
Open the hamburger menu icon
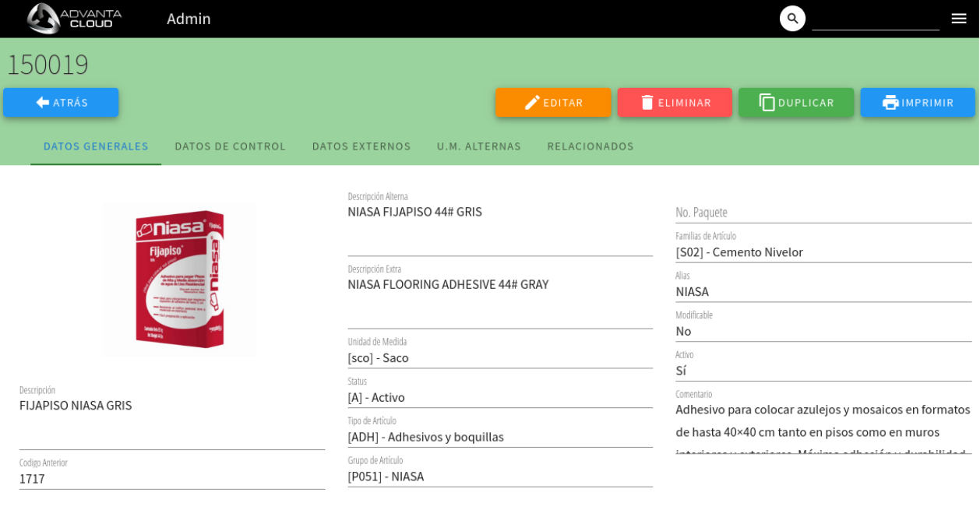coord(959,19)
